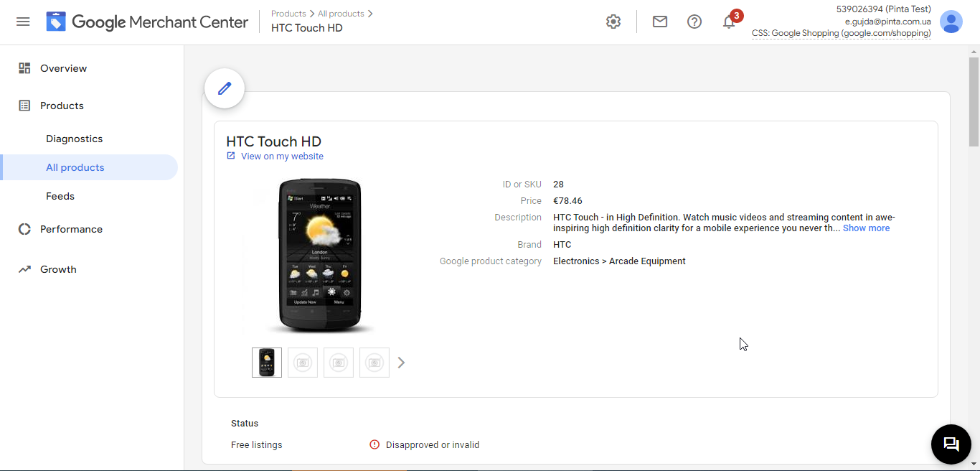This screenshot has width=980, height=471.
Task: Open the mail messages icon
Action: (x=660, y=22)
